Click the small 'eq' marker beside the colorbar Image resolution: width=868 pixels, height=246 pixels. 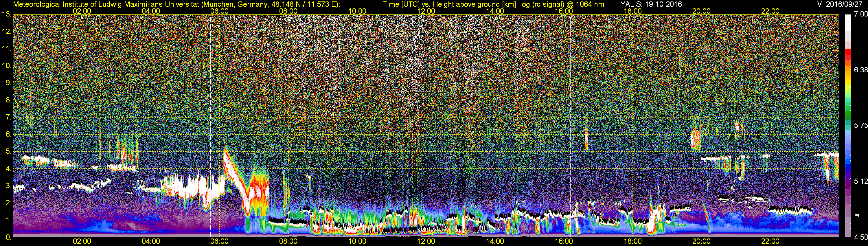pos(857,214)
